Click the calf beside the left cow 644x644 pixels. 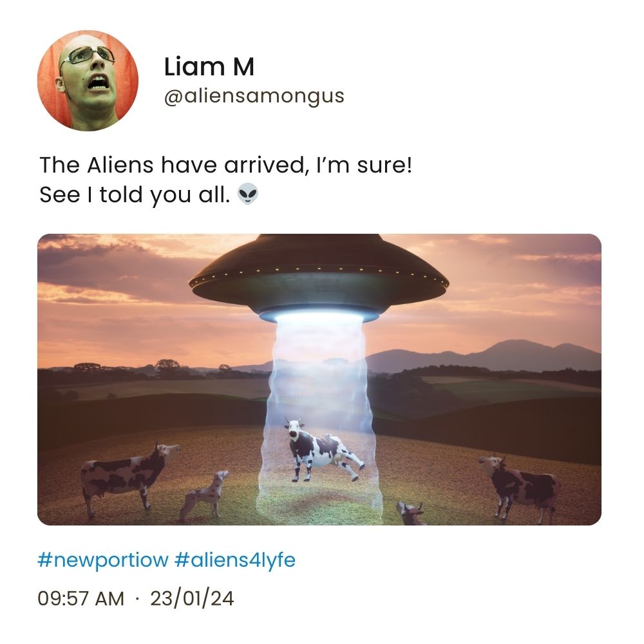click(x=204, y=495)
